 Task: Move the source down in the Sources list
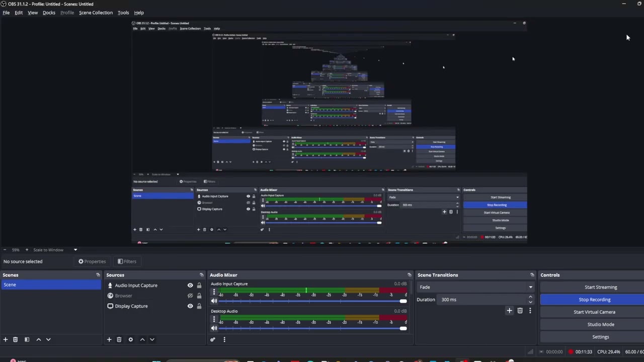pos(152,339)
